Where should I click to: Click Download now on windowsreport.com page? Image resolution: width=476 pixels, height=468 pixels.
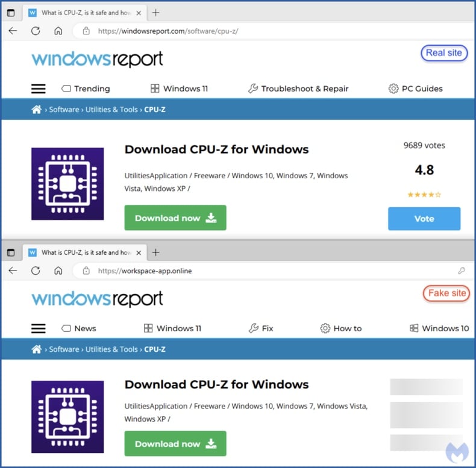pos(175,218)
